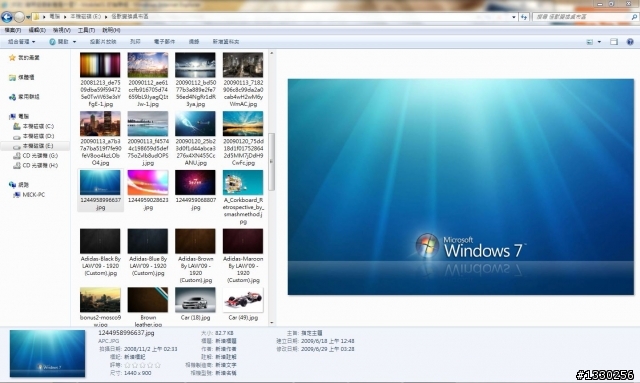The height and width of the screenshot is (383, 640).
Task: Open the 工具(T) menu
Action: (x=86, y=30)
